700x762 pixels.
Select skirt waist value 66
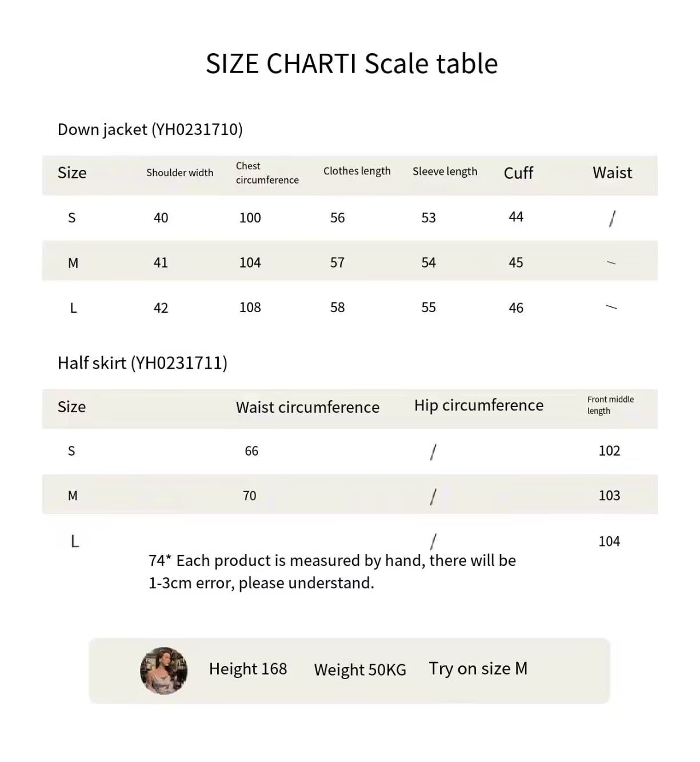click(x=251, y=451)
